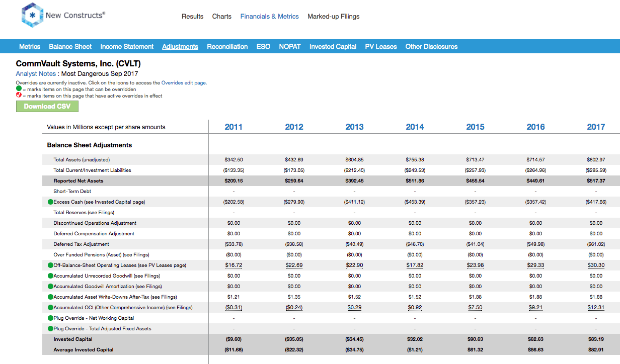Click the Average Invested Capital row label

[84, 350]
